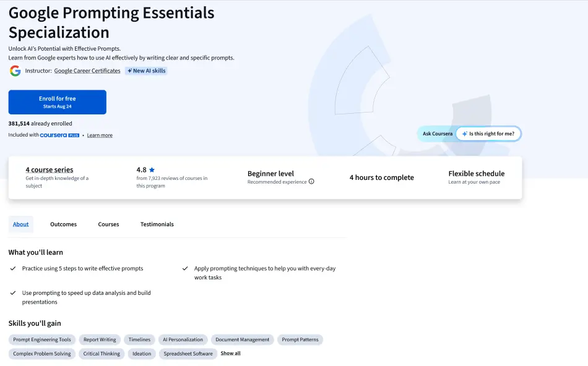Click the Skills you'll gain heading
The height and width of the screenshot is (366, 588).
pyautogui.click(x=35, y=323)
